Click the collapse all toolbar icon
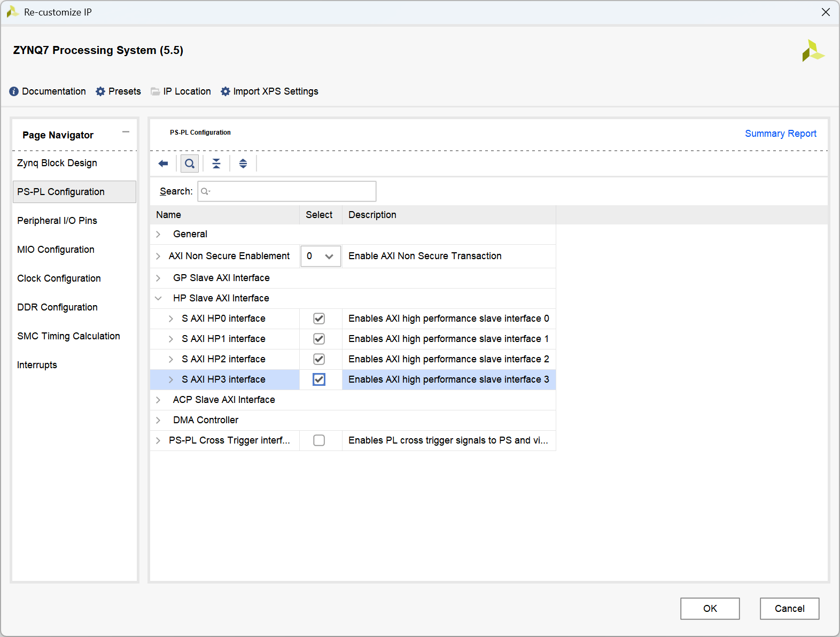 [x=216, y=164]
